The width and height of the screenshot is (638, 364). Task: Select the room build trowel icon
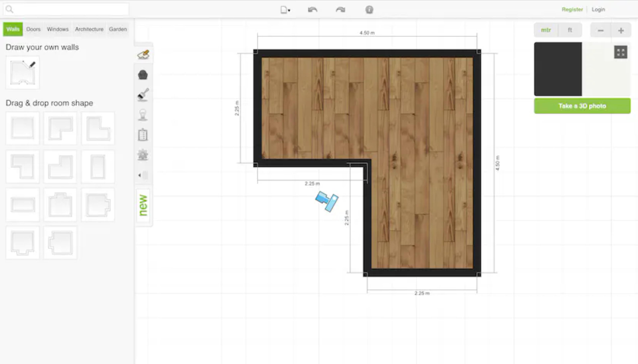pyautogui.click(x=143, y=54)
